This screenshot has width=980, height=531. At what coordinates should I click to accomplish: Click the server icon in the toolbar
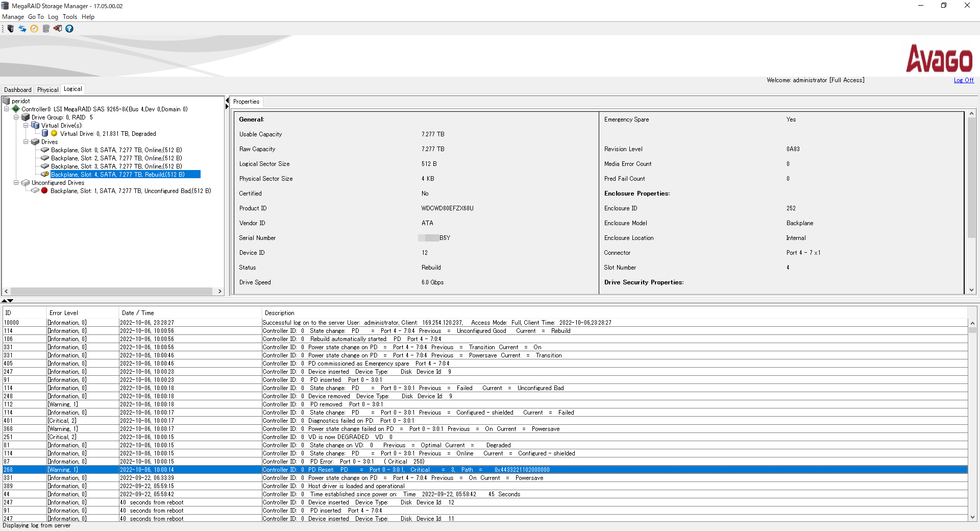click(10, 29)
